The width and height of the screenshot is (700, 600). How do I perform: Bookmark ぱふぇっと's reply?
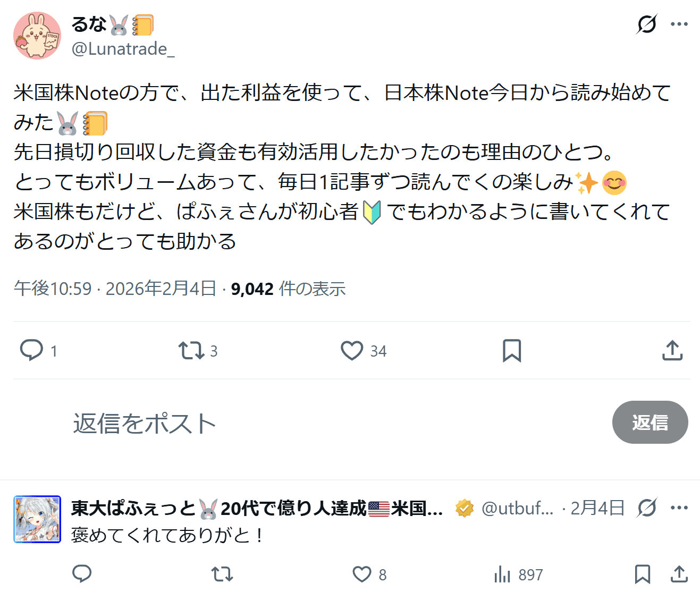[643, 574]
